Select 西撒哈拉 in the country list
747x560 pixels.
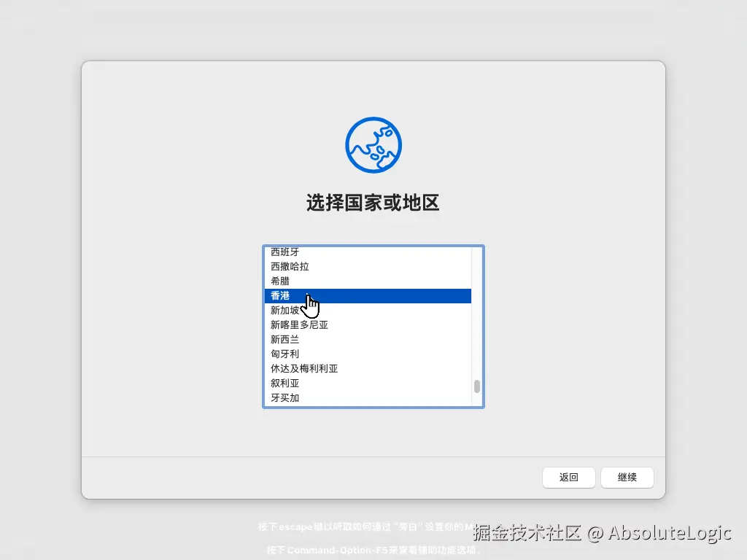tap(368, 267)
